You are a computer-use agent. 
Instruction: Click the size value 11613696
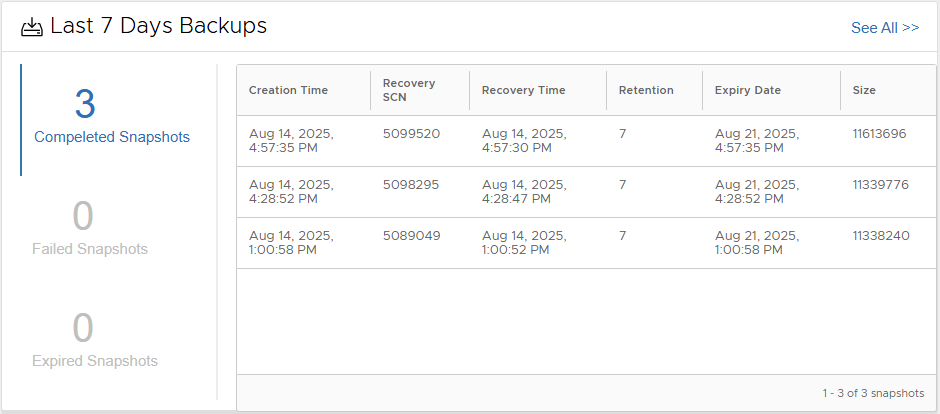(880, 133)
